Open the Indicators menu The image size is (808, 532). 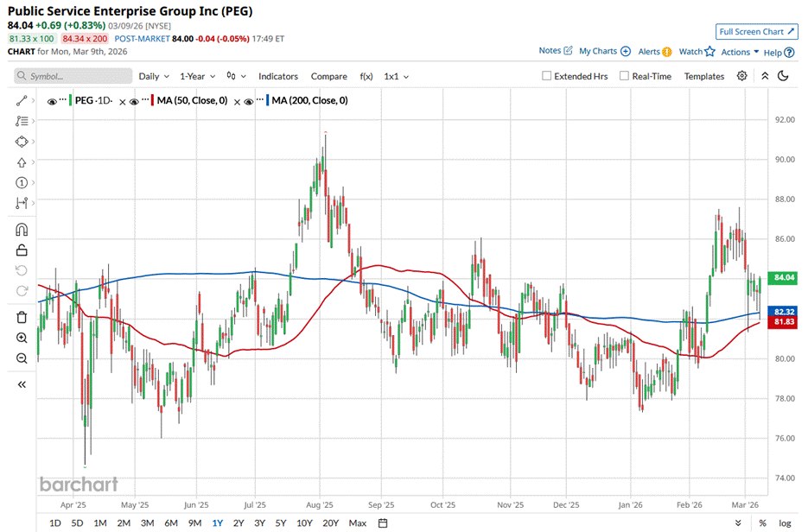pos(277,76)
